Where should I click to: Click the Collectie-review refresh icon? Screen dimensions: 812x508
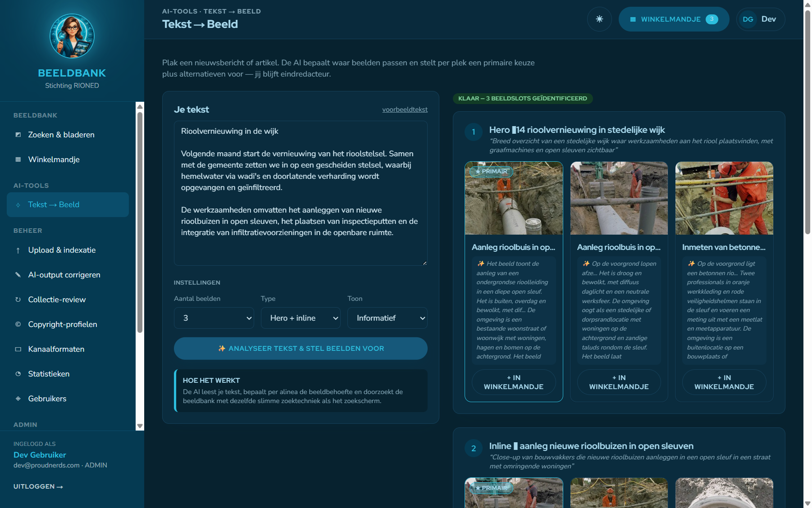tap(18, 299)
